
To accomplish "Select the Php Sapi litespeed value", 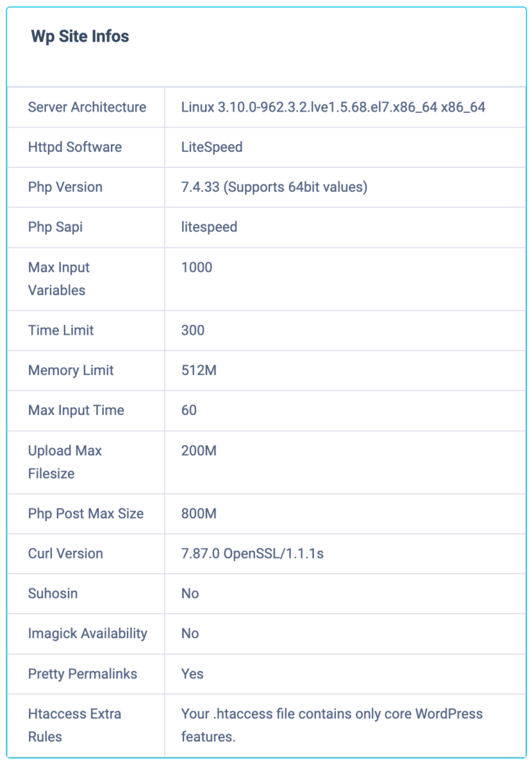I will click(x=209, y=227).
